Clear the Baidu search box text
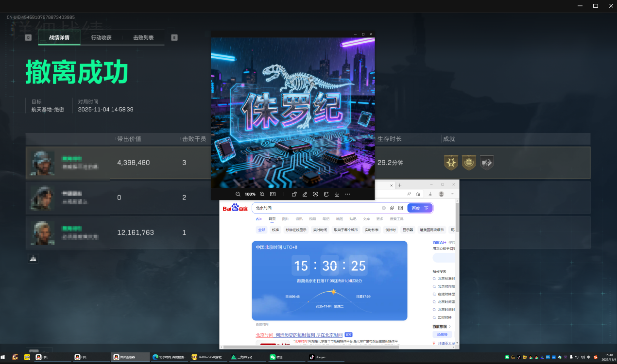The width and height of the screenshot is (617, 364). point(383,208)
